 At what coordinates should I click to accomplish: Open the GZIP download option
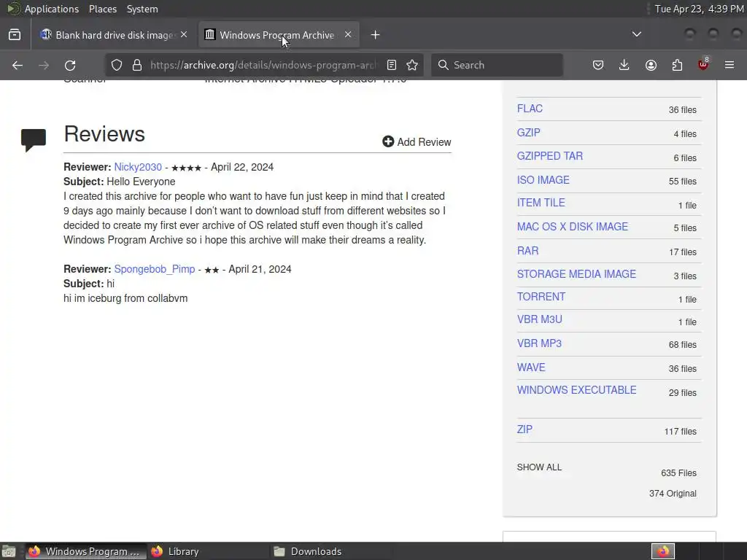529,133
